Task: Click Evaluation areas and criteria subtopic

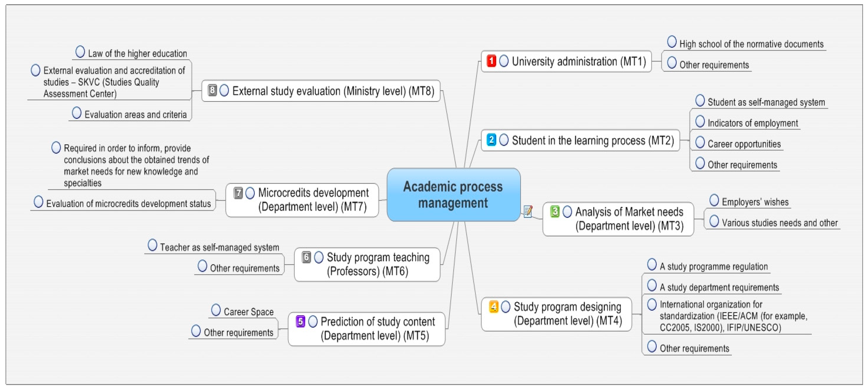Action: click(135, 115)
